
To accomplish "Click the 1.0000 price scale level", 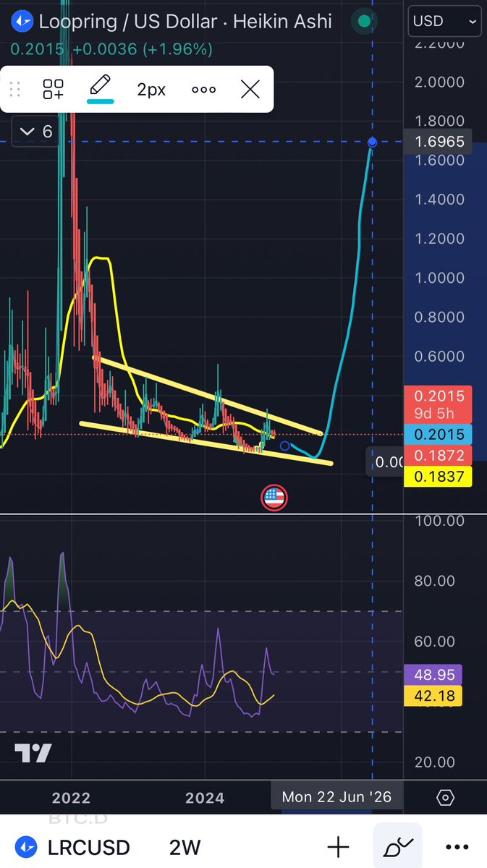I will [x=440, y=278].
